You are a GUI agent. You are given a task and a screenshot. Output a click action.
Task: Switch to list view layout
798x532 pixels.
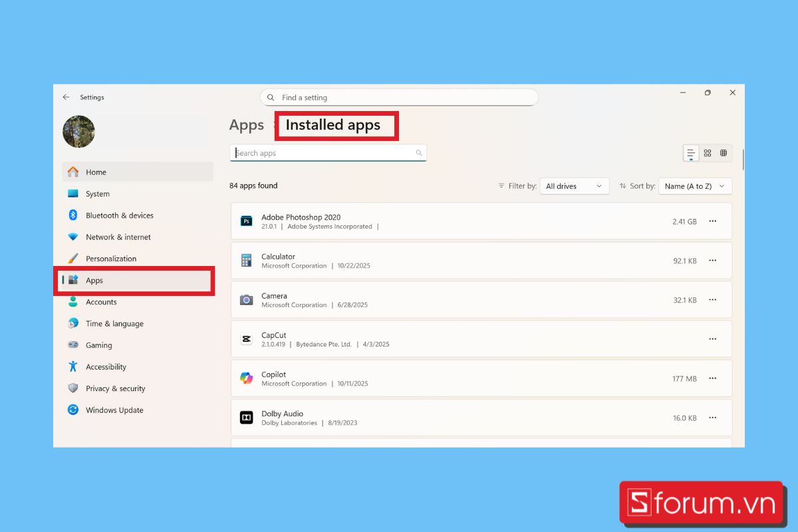[691, 153]
